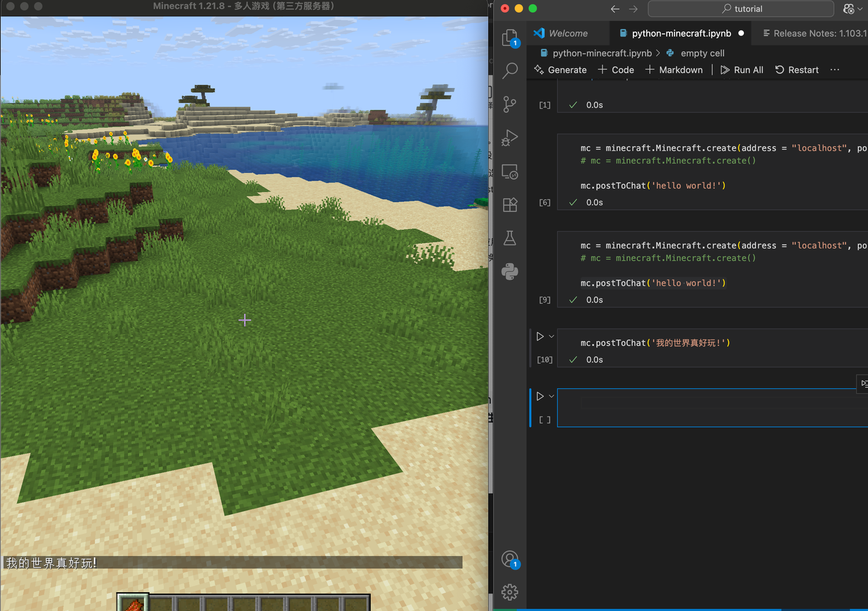This screenshot has height=611, width=868.
Task: Run All cells in the notebook
Action: [741, 69]
